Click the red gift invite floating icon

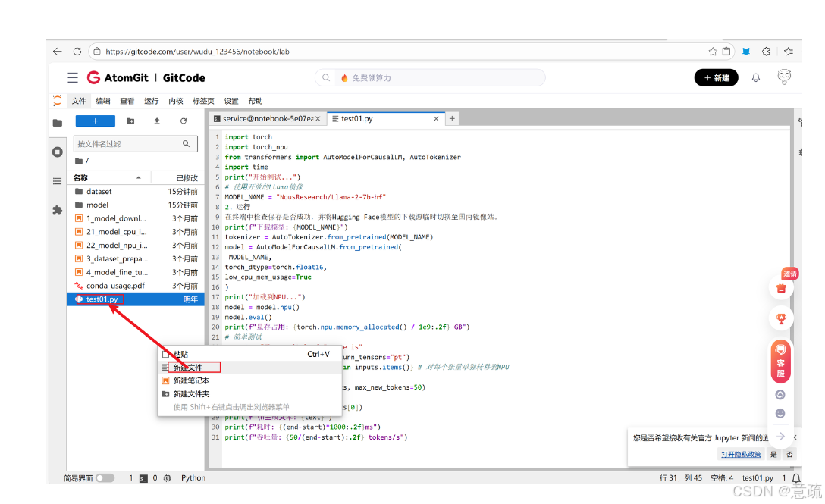781,288
